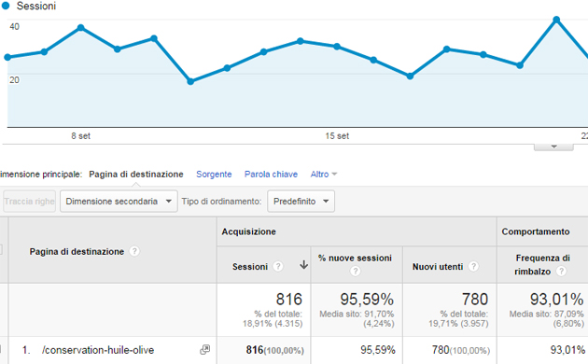588x364 pixels.
Task: Sort table by Frequenza di rimbalzo header
Action: click(542, 265)
